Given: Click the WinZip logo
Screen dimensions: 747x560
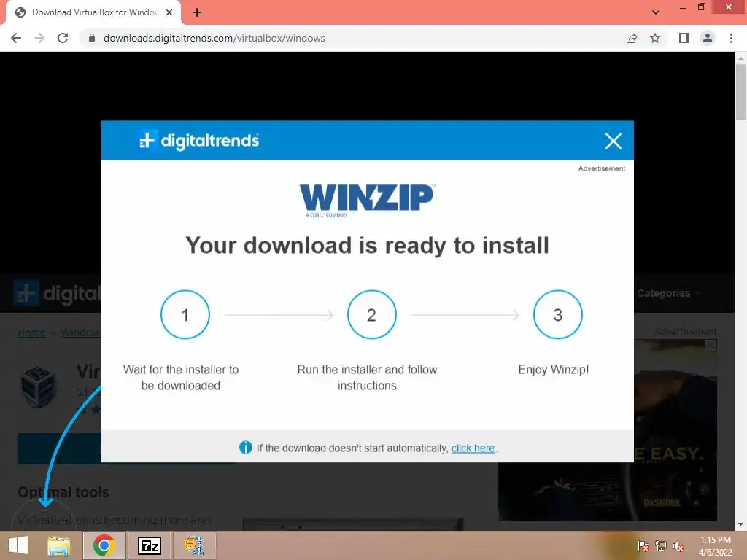Looking at the screenshot, I should [367, 200].
